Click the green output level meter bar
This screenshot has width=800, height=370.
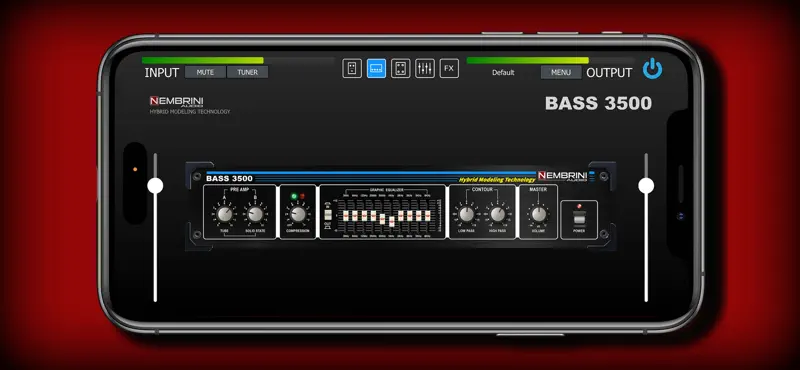click(527, 60)
